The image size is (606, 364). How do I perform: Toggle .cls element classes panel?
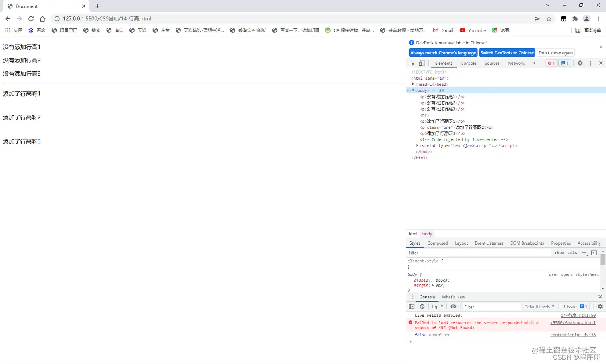pos(573,253)
